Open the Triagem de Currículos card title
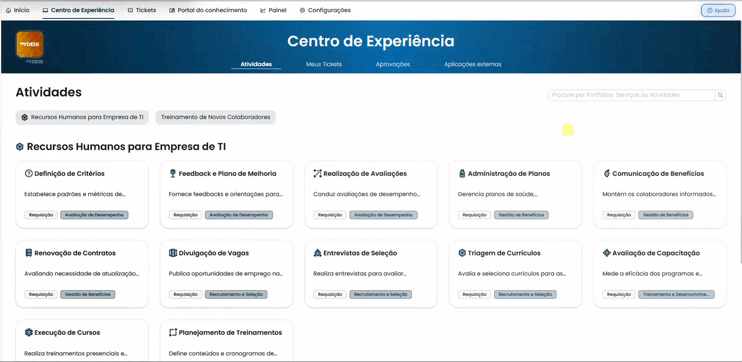Viewport: 742px width, 362px height. (x=504, y=253)
